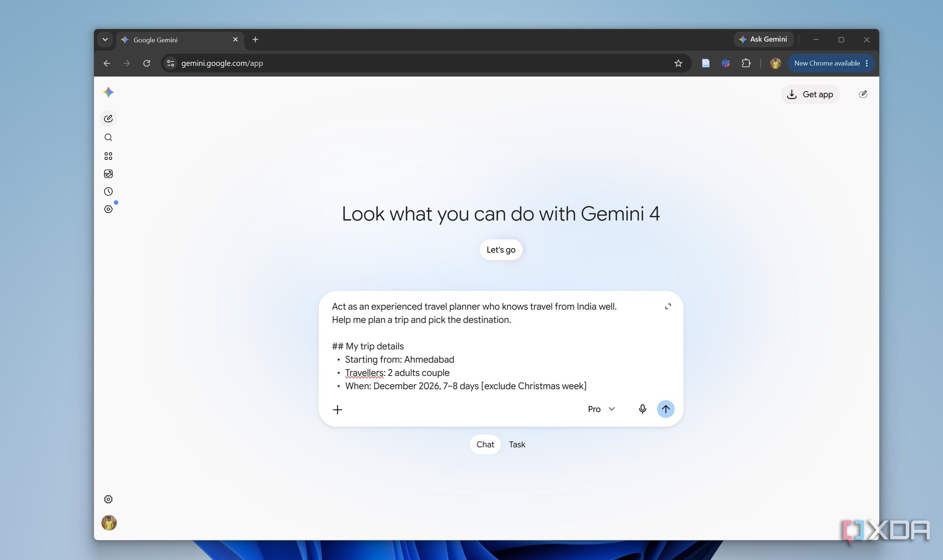Image resolution: width=943 pixels, height=560 pixels.
Task: Open the Pro model selector dropdown
Action: click(602, 409)
